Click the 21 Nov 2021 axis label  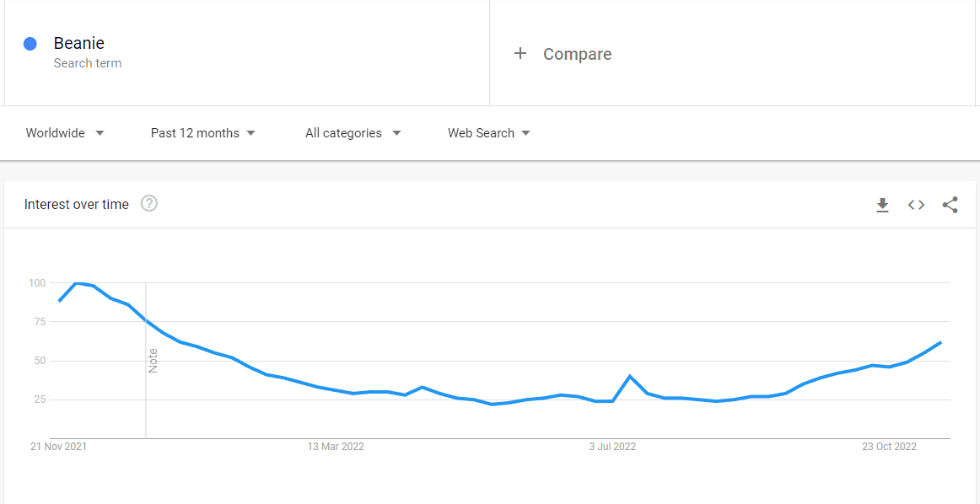click(59, 447)
